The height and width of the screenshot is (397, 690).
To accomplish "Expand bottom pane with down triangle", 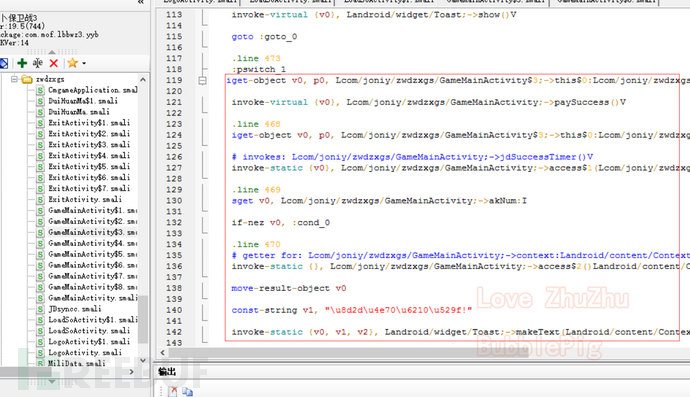I will point(52,382).
